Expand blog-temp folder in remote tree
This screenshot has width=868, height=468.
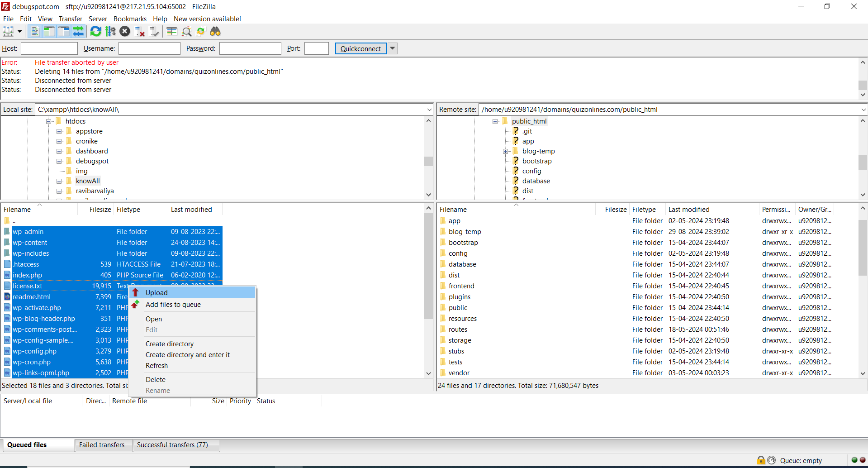tap(506, 151)
